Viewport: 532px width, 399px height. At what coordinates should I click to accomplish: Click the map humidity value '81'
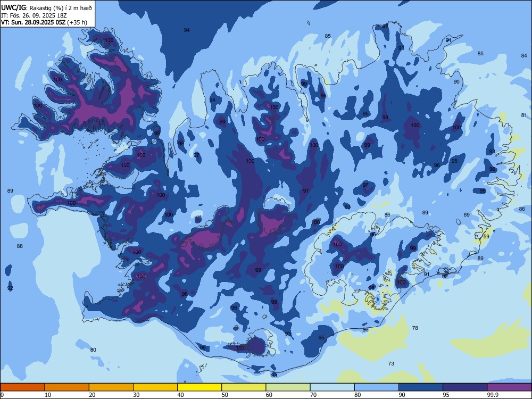[x=524, y=115]
